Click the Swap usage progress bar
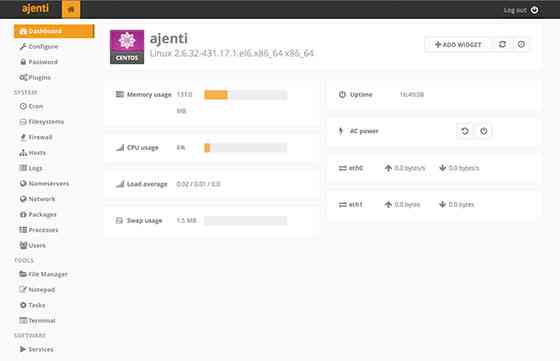This screenshot has width=560, height=361. pyautogui.click(x=245, y=221)
